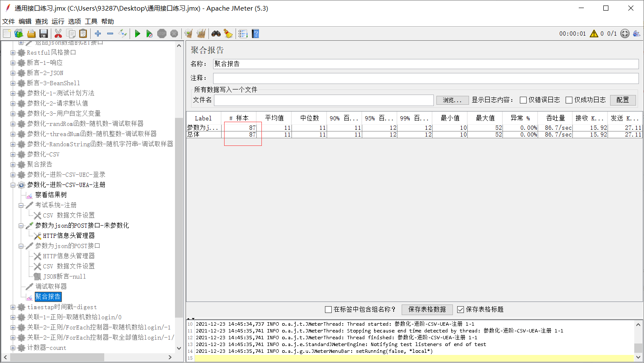
Task: Expand the 断言-1-响应 node
Action: pyautogui.click(x=13, y=63)
